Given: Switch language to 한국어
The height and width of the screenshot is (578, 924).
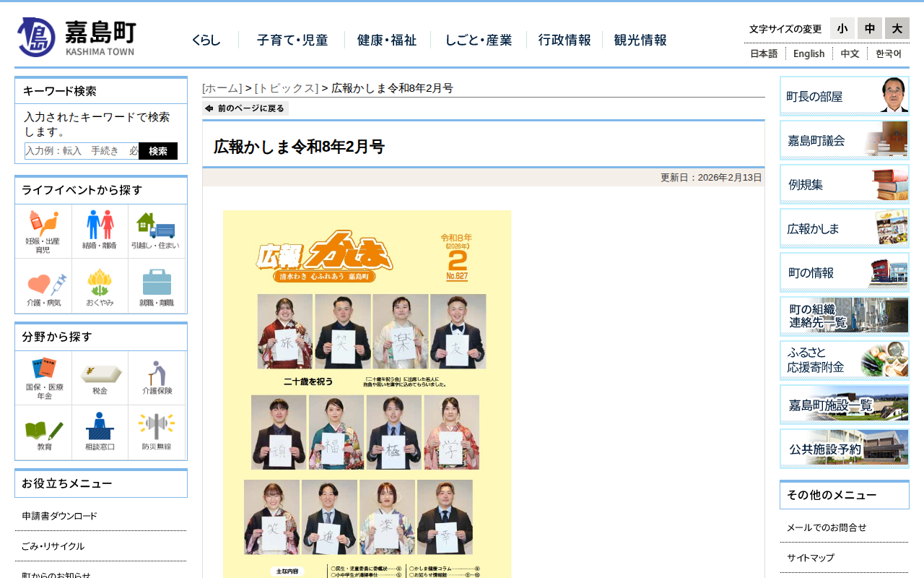Looking at the screenshot, I should pos(889,53).
